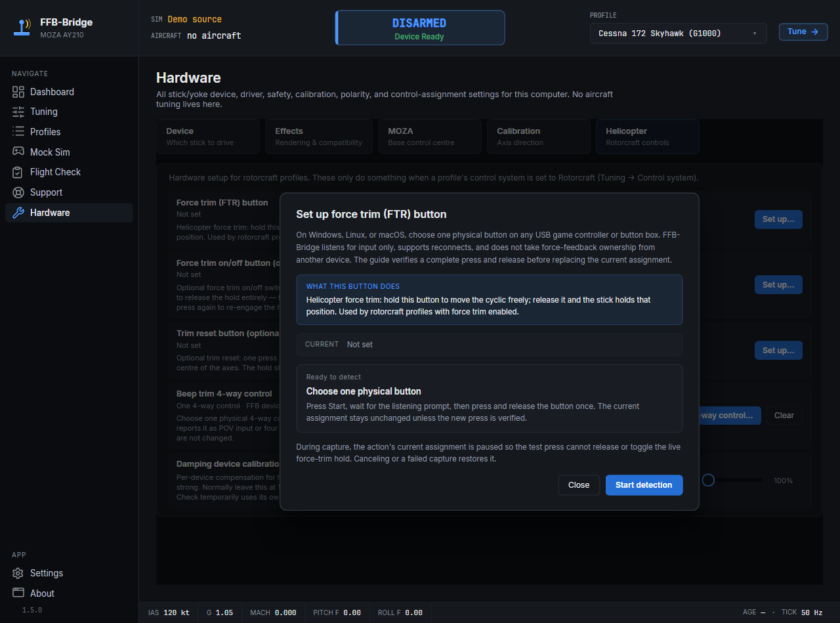Navigate to Tuning page
The width and height of the screenshot is (840, 623).
pos(69,112)
